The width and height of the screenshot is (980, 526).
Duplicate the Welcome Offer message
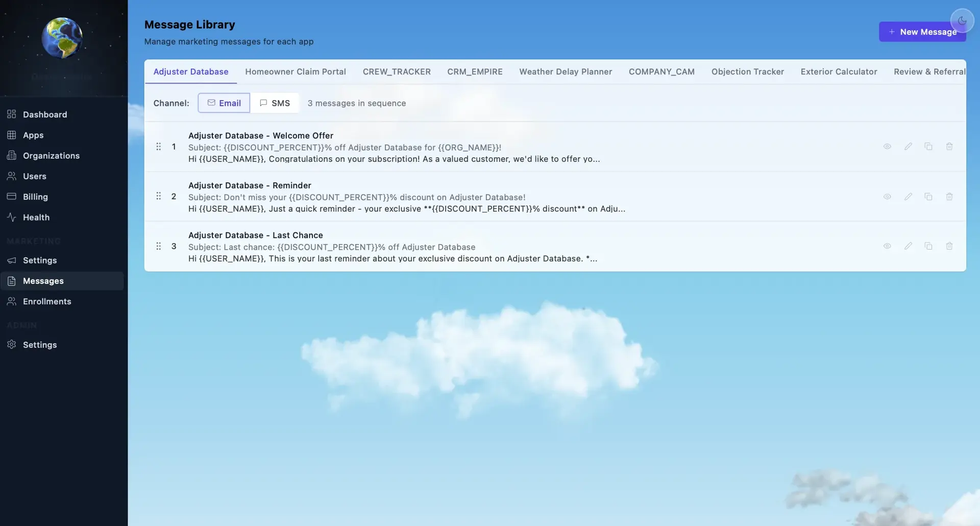[928, 147]
